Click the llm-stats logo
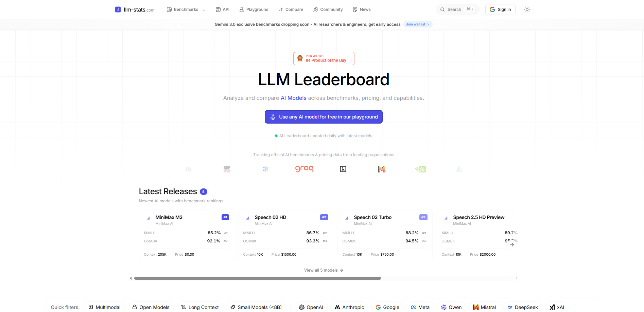 pos(135,9)
